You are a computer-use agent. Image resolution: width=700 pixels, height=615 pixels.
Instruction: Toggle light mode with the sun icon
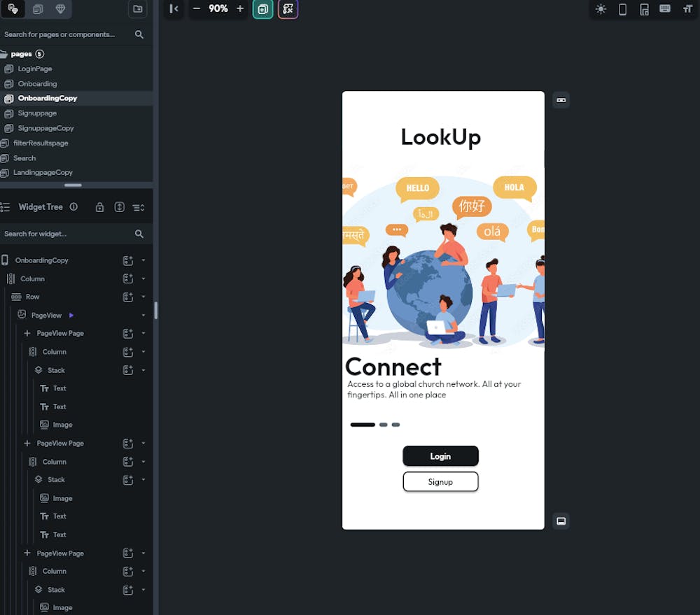point(601,9)
